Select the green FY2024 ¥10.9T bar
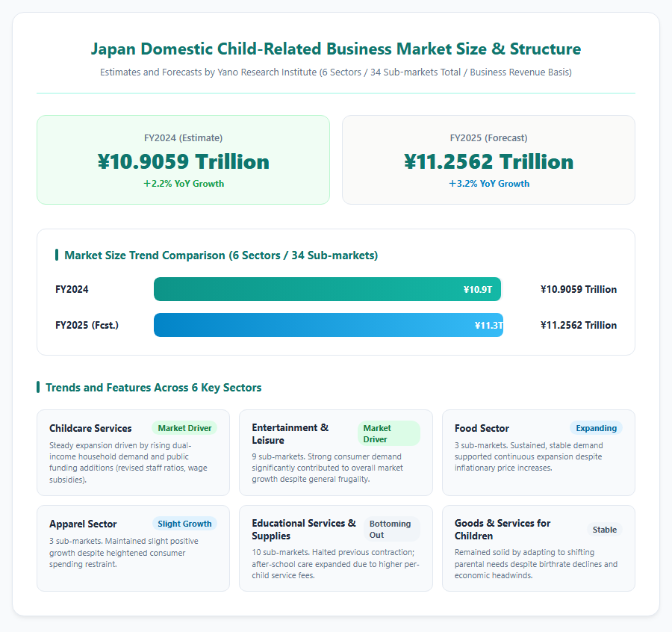 coord(327,289)
